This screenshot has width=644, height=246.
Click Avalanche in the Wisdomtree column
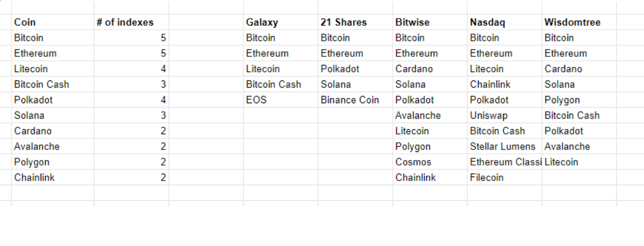[579, 146]
